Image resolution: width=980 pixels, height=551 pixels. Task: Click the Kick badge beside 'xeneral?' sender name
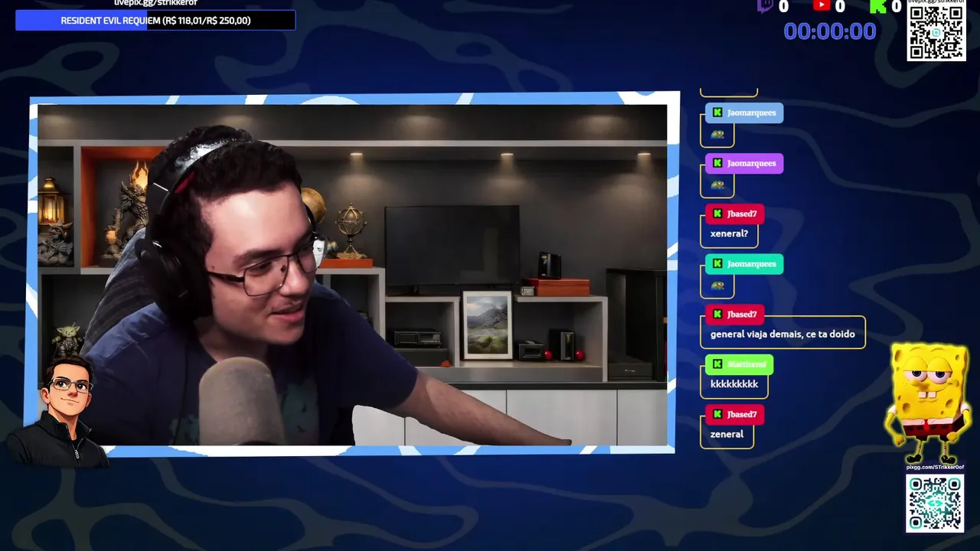(717, 214)
